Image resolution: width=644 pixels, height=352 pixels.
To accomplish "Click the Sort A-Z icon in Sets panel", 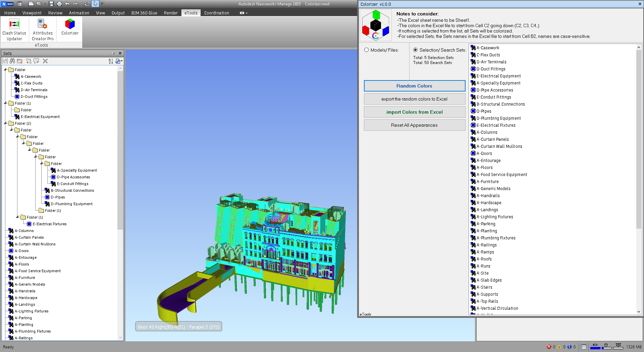I will pos(111,61).
